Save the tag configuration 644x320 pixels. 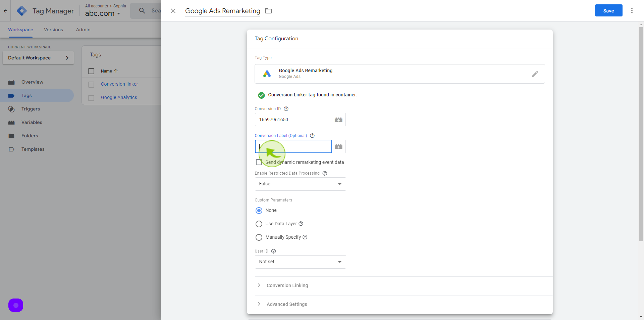(608, 10)
